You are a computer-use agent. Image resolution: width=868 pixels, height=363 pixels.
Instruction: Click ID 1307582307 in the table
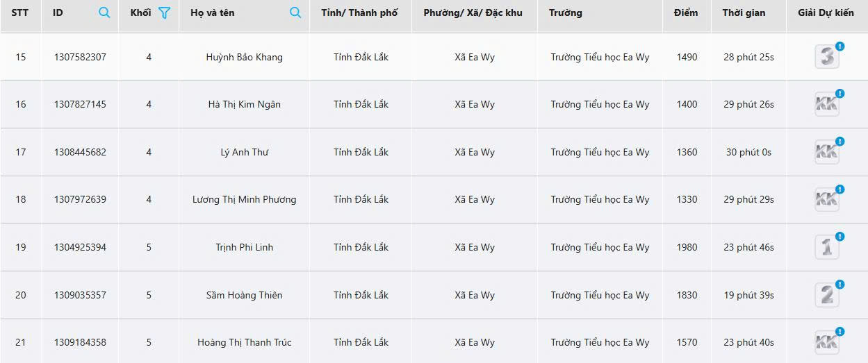[x=80, y=57]
